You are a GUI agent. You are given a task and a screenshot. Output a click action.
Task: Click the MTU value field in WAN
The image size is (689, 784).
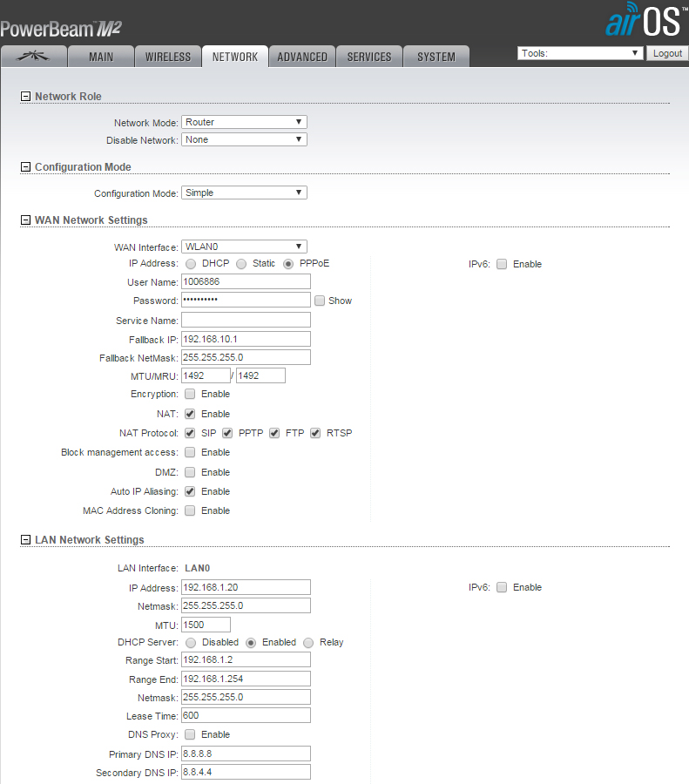click(206, 375)
